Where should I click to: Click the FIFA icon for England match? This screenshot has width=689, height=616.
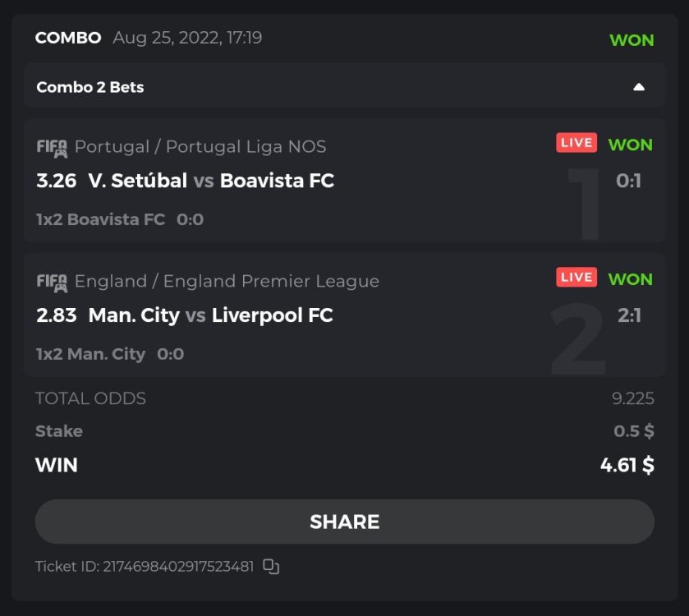point(52,283)
